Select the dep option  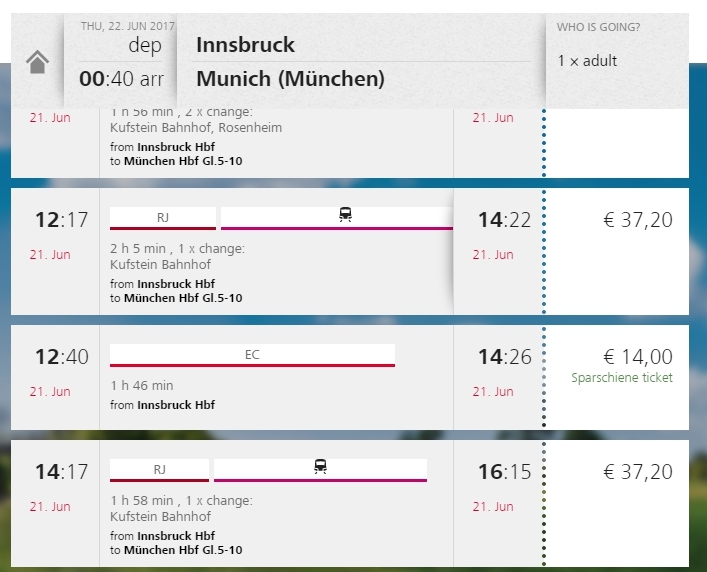point(145,45)
